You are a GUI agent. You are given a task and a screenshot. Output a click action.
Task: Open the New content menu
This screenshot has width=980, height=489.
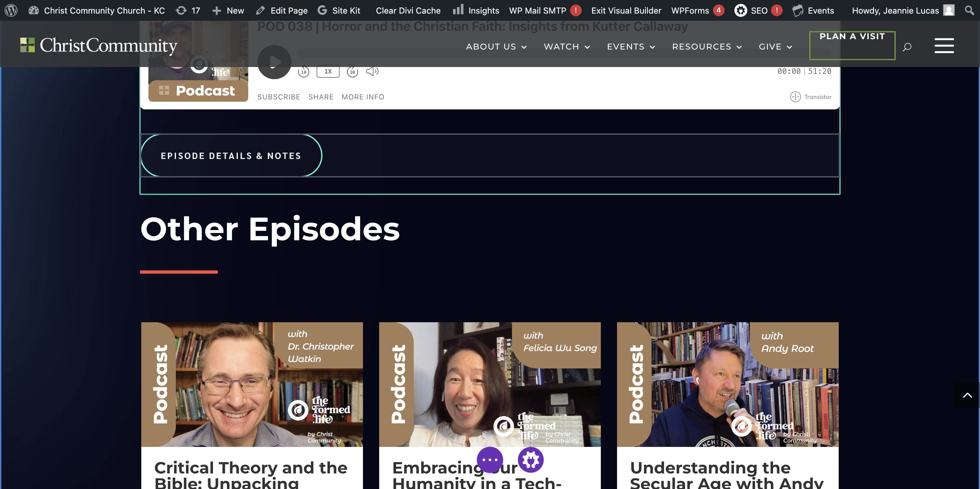point(228,10)
